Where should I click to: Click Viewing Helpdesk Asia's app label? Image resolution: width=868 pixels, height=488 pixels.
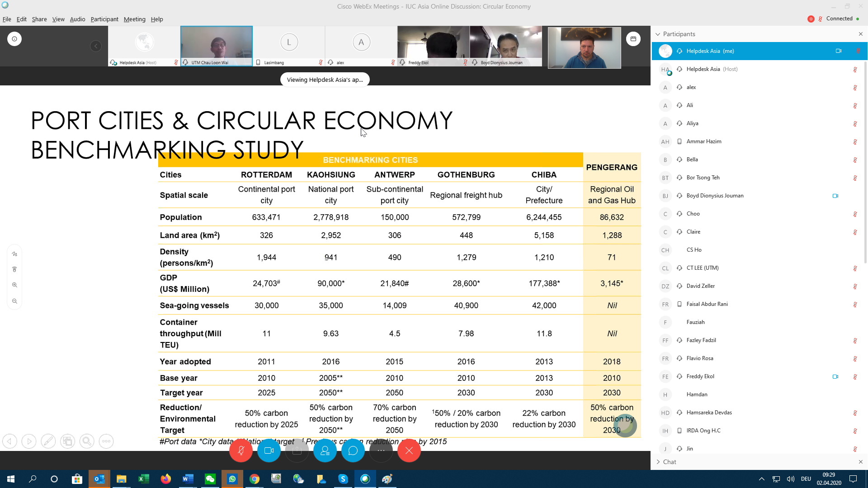point(325,80)
